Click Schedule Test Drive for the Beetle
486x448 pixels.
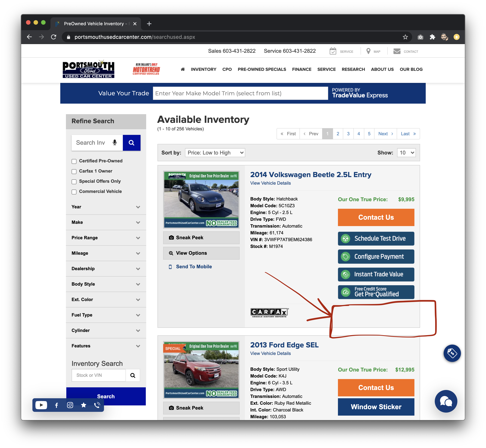pos(376,239)
